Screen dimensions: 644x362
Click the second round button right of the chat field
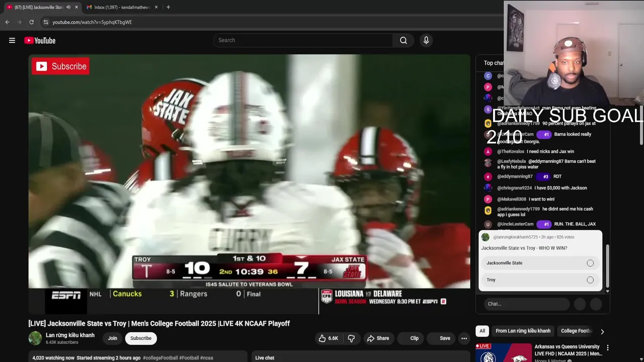coord(596,304)
